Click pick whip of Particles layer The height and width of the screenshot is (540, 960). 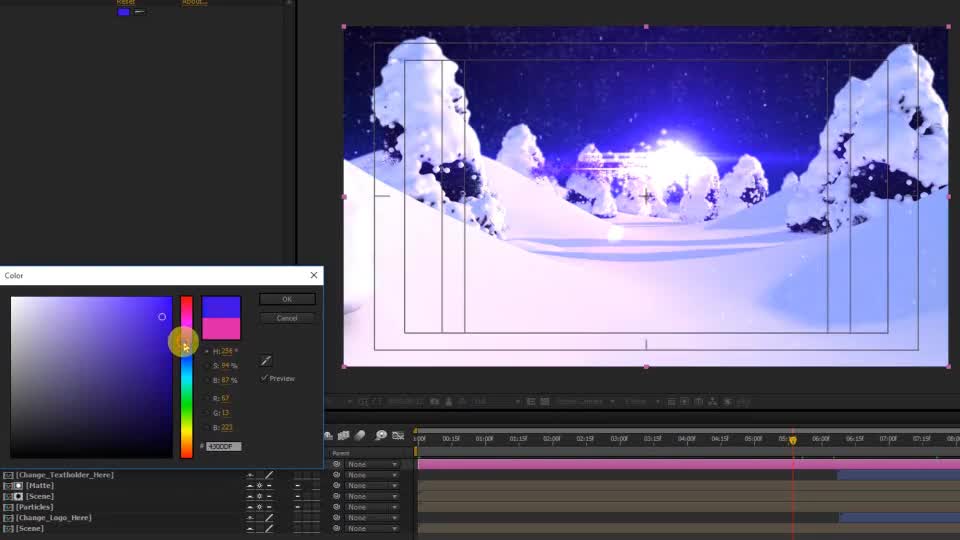pos(336,507)
